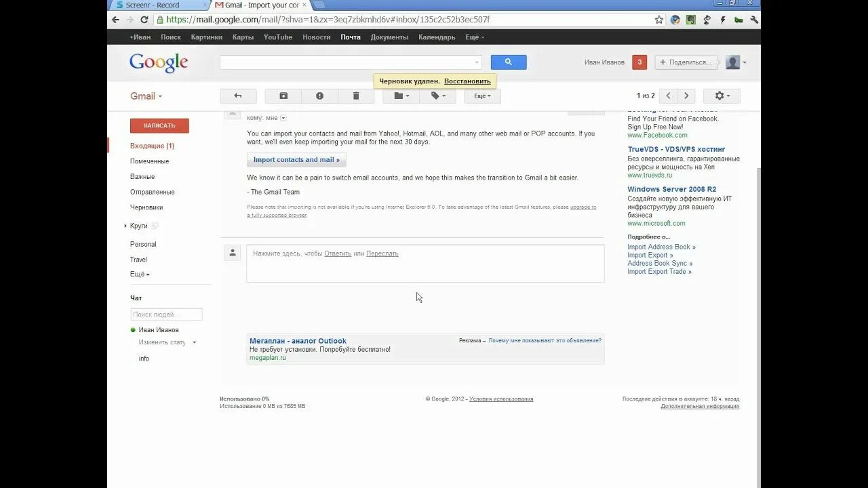This screenshot has width=868, height=488.
Task: Open the toolbar Еще dropdown
Action: (481, 96)
